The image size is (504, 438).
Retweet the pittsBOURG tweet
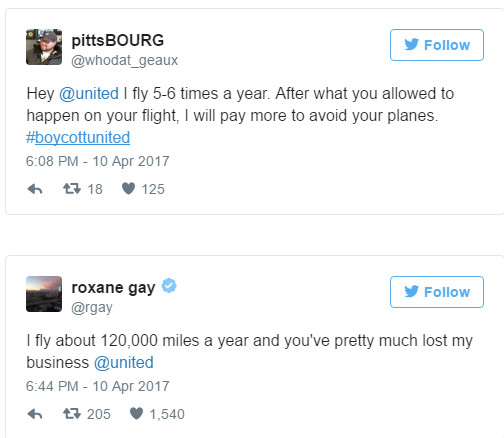pos(72,189)
